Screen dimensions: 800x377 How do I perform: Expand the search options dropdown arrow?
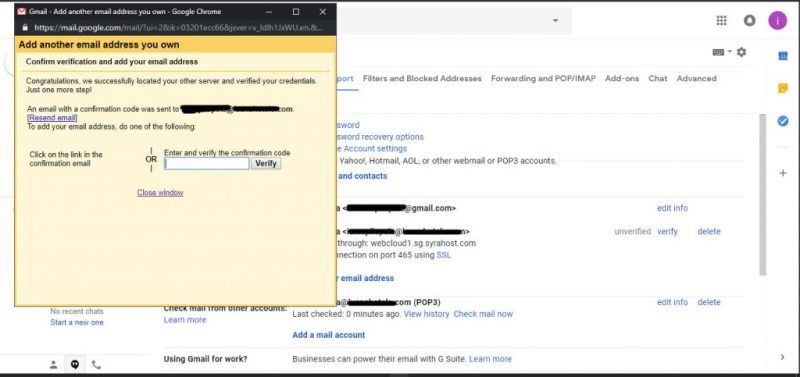click(x=555, y=20)
